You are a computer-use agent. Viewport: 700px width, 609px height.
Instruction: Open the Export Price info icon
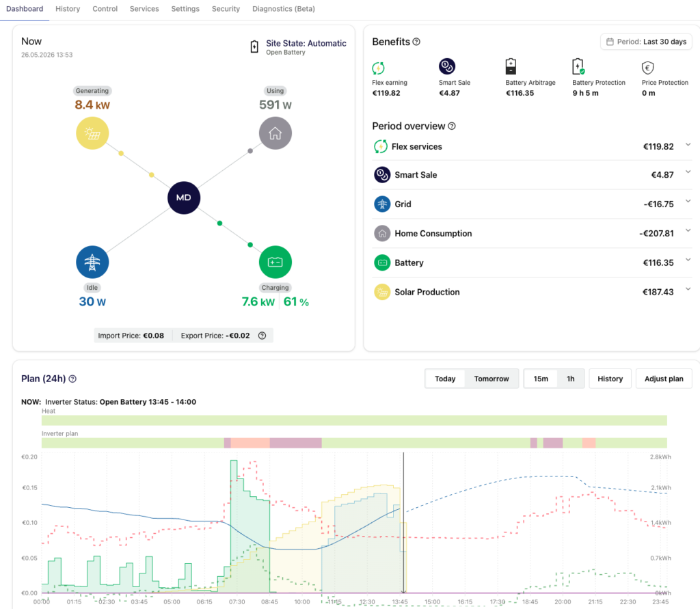(x=262, y=336)
